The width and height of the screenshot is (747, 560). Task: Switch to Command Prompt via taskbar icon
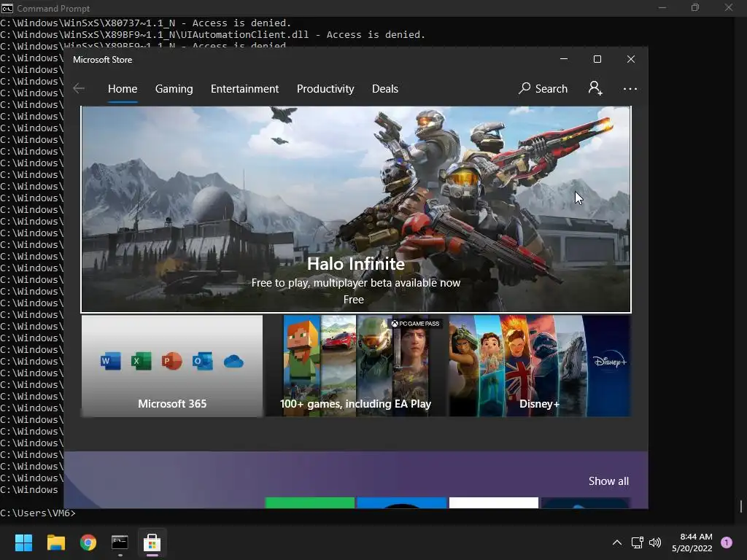click(120, 542)
